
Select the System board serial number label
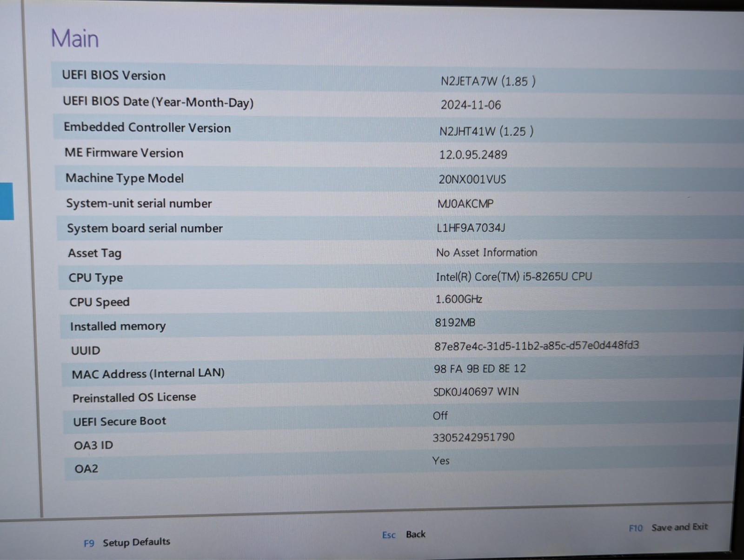[x=145, y=228]
